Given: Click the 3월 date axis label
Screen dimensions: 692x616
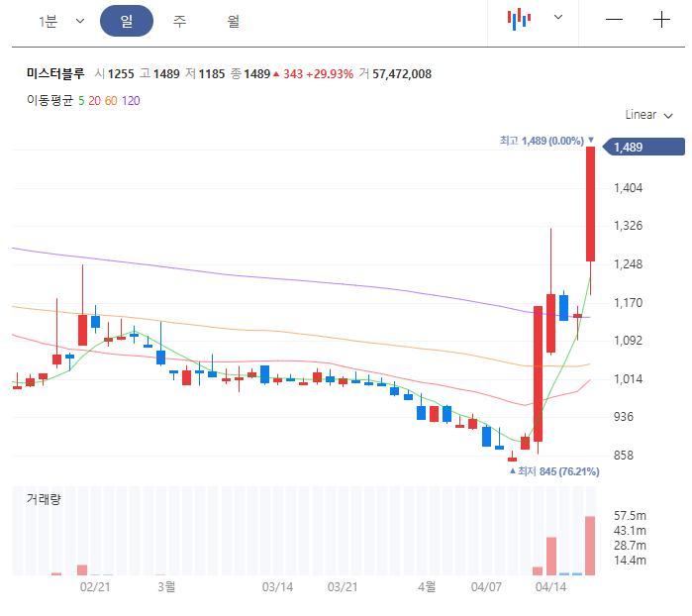Looking at the screenshot, I should coord(166,587).
